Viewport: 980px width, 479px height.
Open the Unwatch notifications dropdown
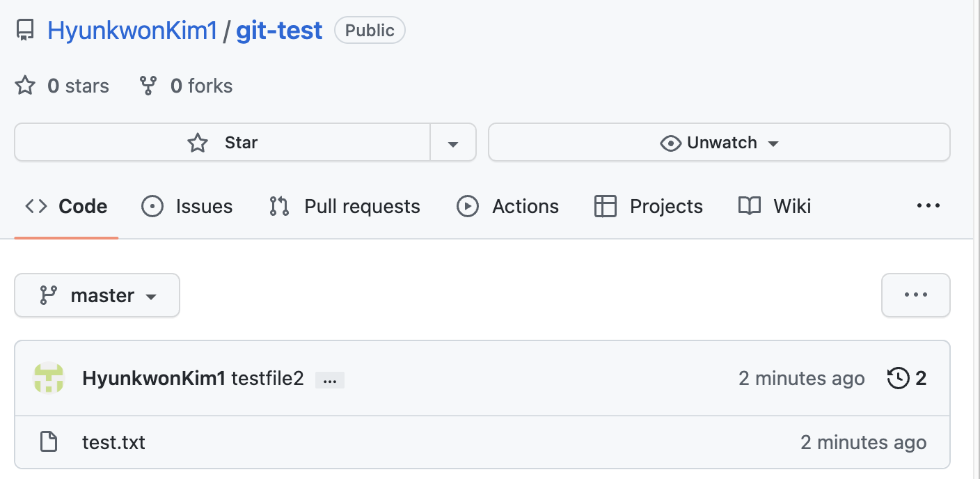(719, 143)
